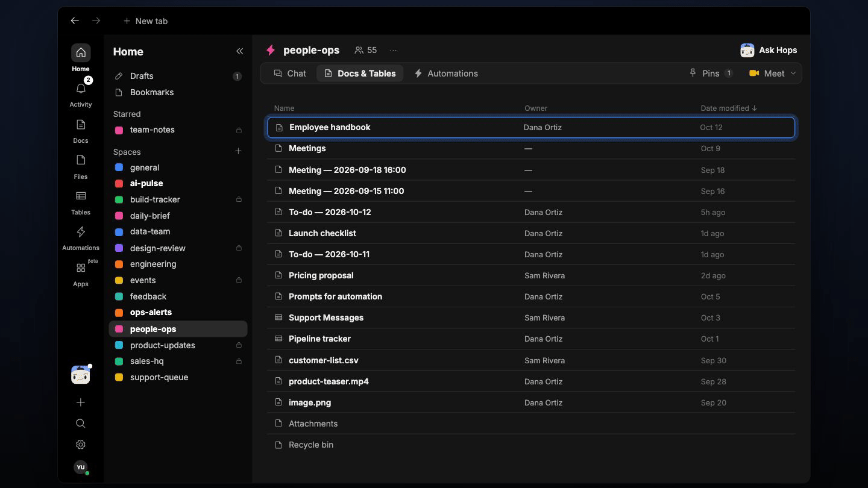Click the Ask Hops button

pyautogui.click(x=769, y=50)
